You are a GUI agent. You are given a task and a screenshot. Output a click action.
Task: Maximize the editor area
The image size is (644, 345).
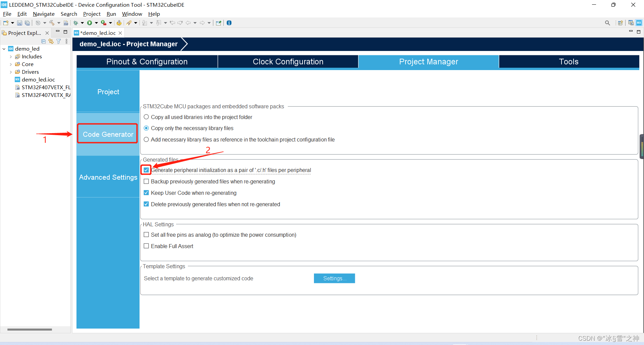pyautogui.click(x=639, y=32)
